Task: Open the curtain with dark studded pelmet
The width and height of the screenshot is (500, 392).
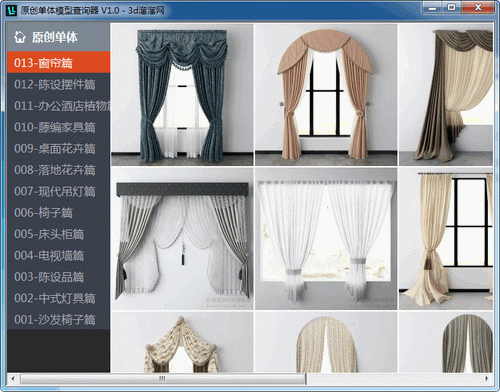Action: (182, 239)
